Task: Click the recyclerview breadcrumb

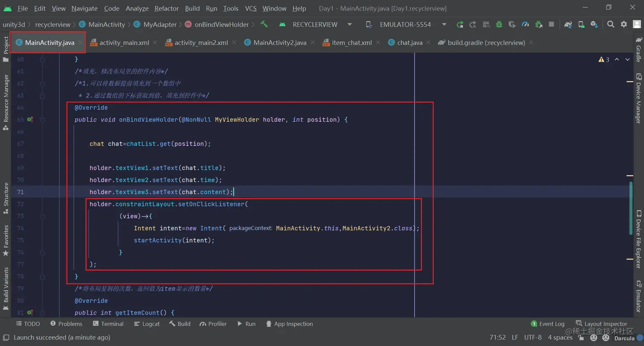Action: pos(53,25)
